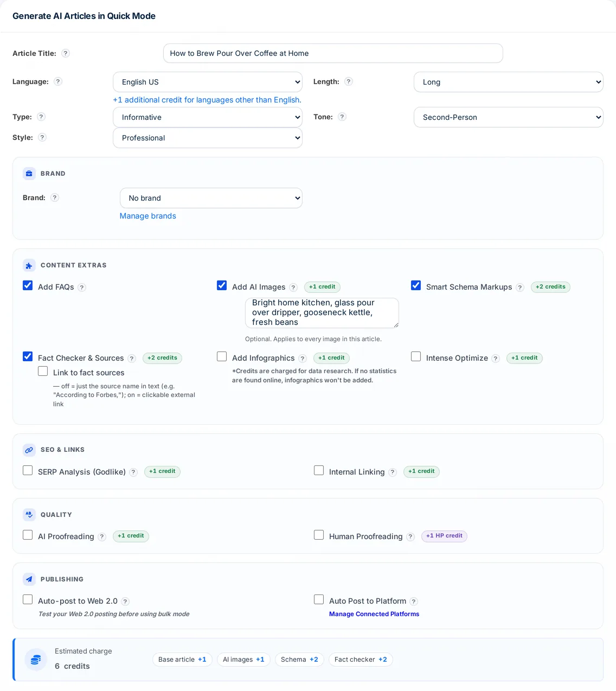
Task: Click the help icon next to SERP Analysis (Godlike)
Action: [x=134, y=472]
